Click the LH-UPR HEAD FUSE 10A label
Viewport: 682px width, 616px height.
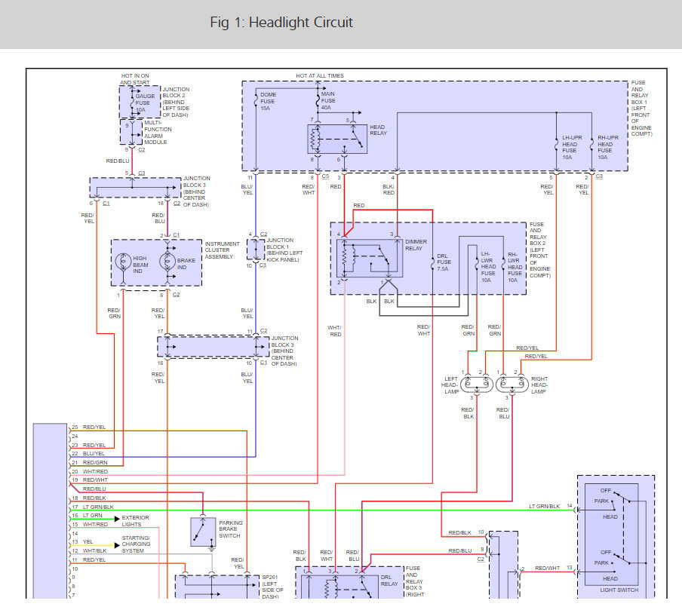coord(572,147)
